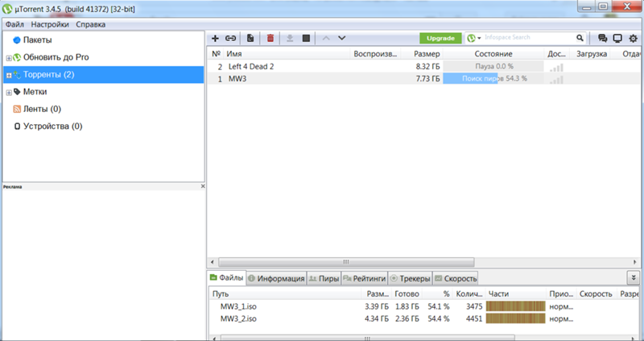Click availability bars icon for MW3
The image size is (644, 341).
[x=556, y=79]
